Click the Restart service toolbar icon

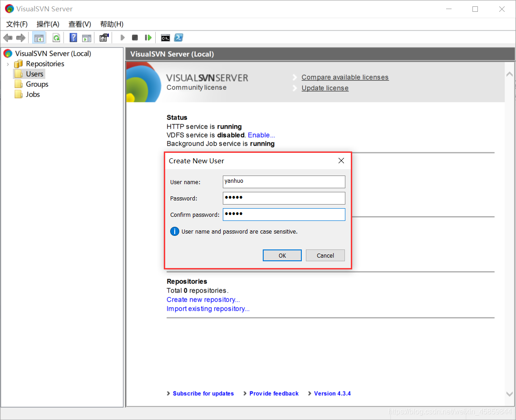pyautogui.click(x=148, y=38)
